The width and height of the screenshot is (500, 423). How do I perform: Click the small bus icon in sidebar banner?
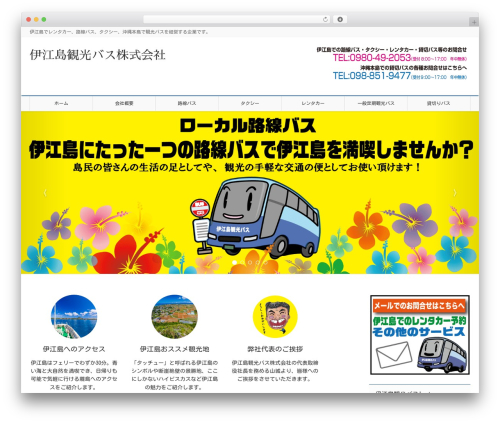pos(443,355)
